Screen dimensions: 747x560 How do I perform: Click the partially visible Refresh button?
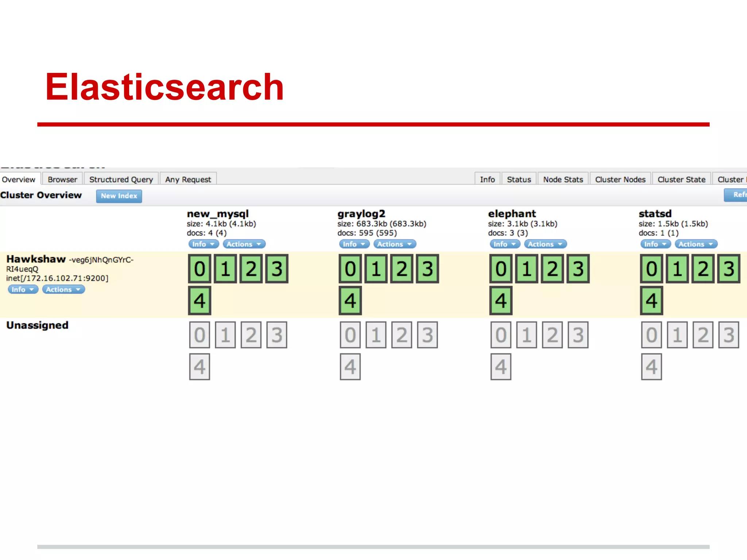pos(736,195)
